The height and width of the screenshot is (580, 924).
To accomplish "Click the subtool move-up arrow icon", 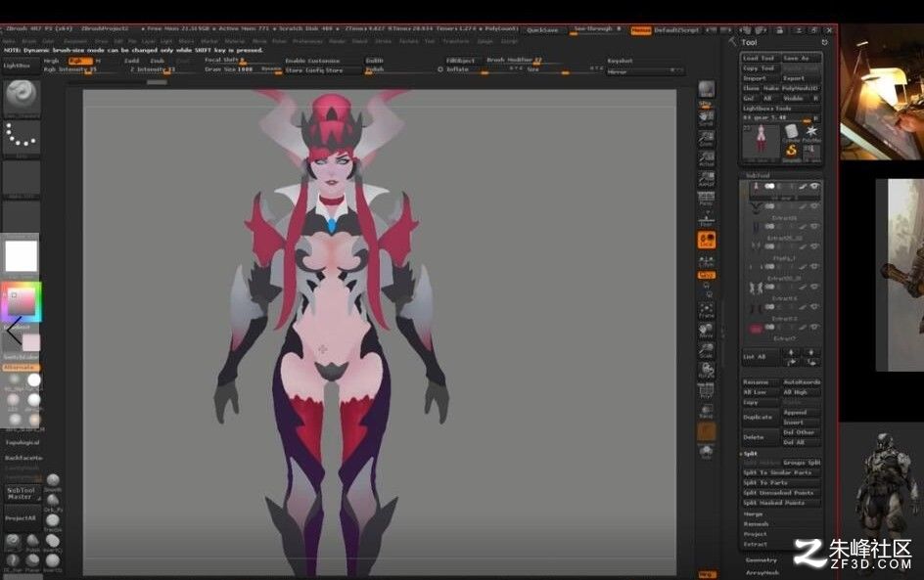I will 791,352.
